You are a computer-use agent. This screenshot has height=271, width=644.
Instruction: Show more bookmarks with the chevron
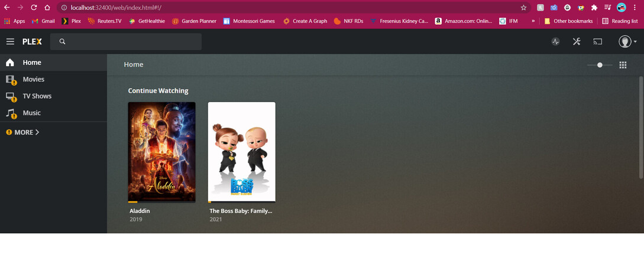point(533,21)
